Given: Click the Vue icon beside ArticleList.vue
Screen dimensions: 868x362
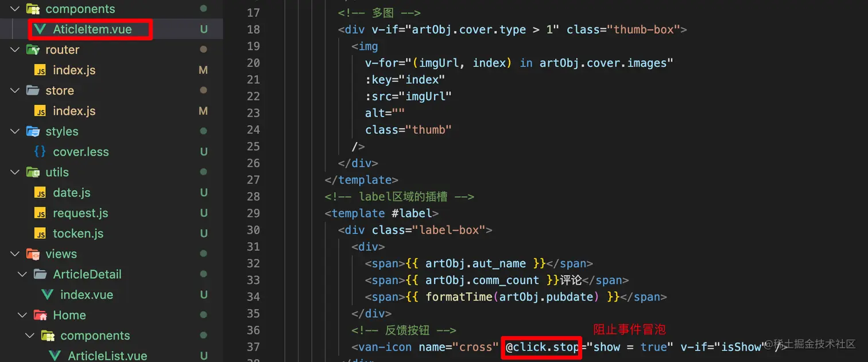Looking at the screenshot, I should (55, 356).
